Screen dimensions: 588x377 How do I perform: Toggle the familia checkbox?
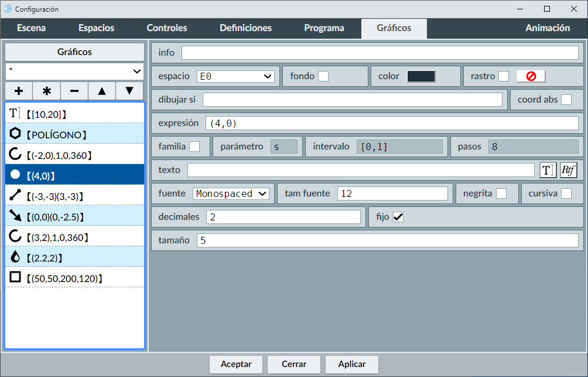pos(194,147)
